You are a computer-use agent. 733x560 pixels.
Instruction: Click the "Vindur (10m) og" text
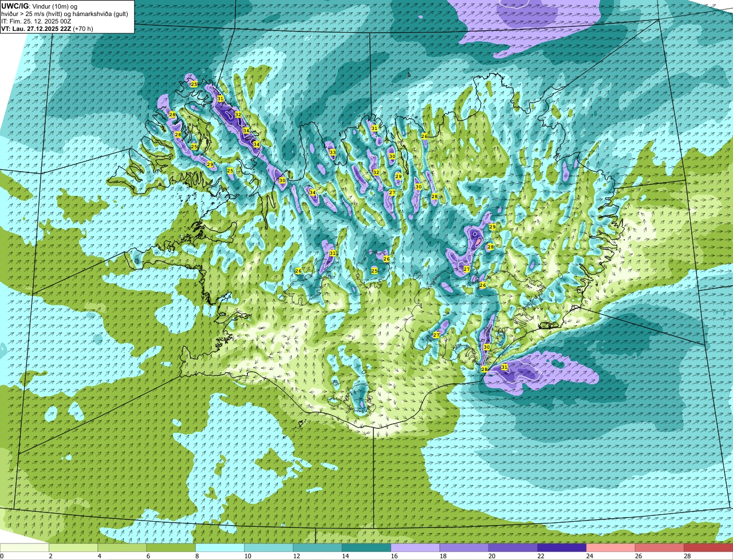click(x=56, y=6)
